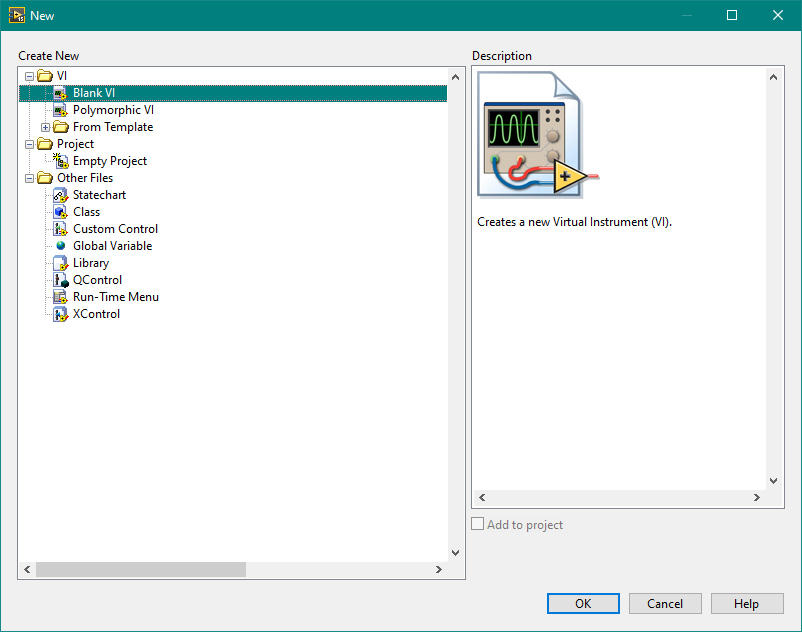Expand the From Template folder

click(x=45, y=127)
